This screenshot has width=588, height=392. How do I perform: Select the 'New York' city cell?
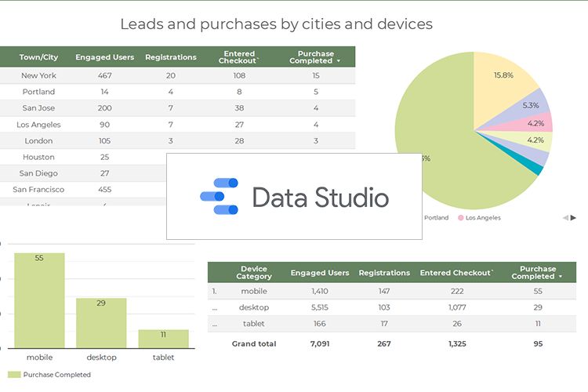point(38,75)
